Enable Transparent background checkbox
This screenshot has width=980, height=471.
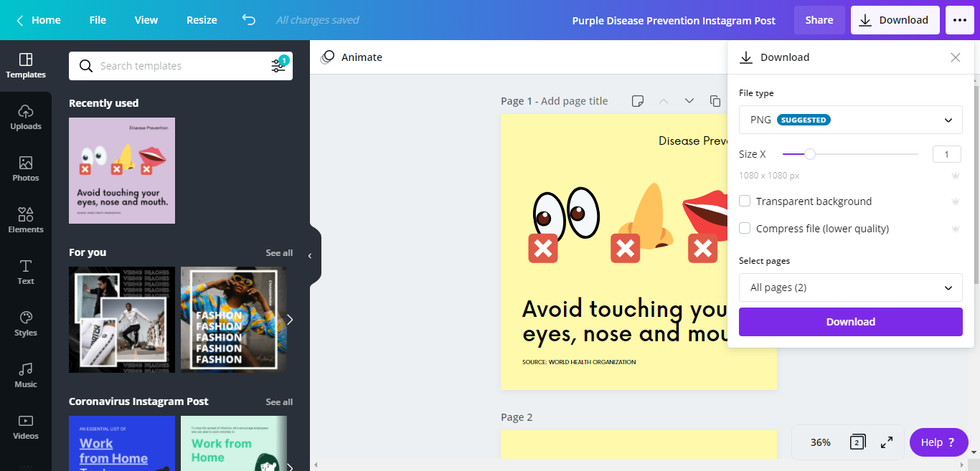745,201
